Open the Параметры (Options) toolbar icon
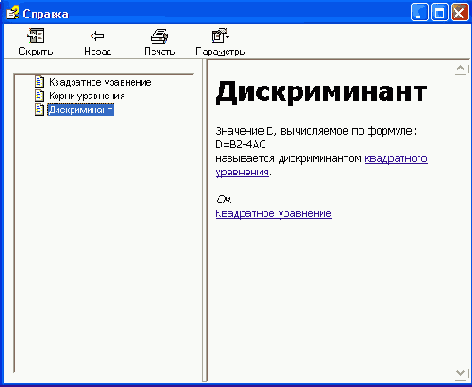This screenshot has height=387, width=472. click(220, 36)
